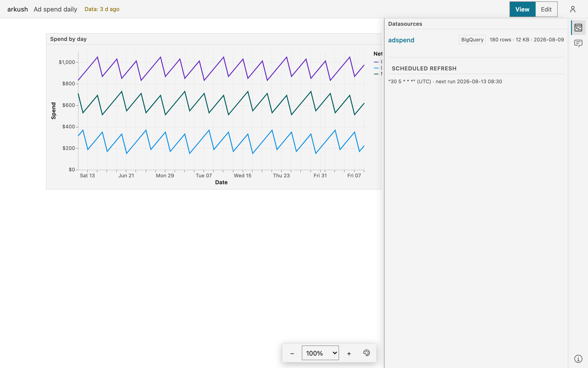This screenshot has height=368, width=588.
Task: Switch to Edit mode
Action: (546, 9)
